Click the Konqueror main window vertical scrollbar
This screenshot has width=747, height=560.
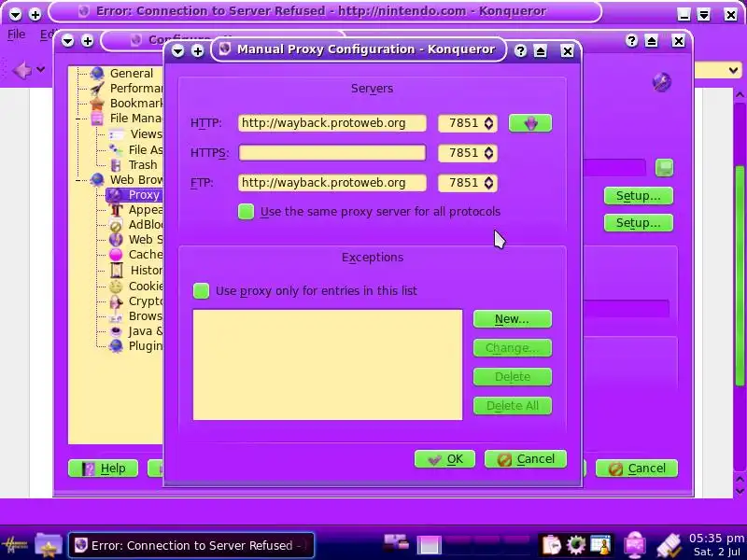point(740,275)
